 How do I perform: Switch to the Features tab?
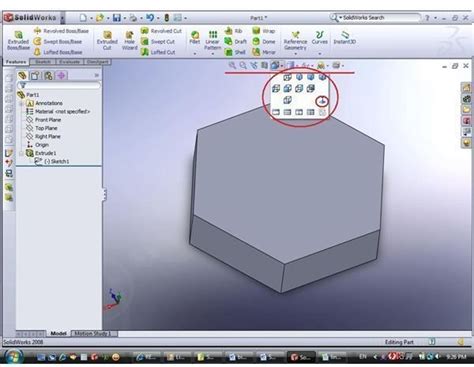click(16, 62)
